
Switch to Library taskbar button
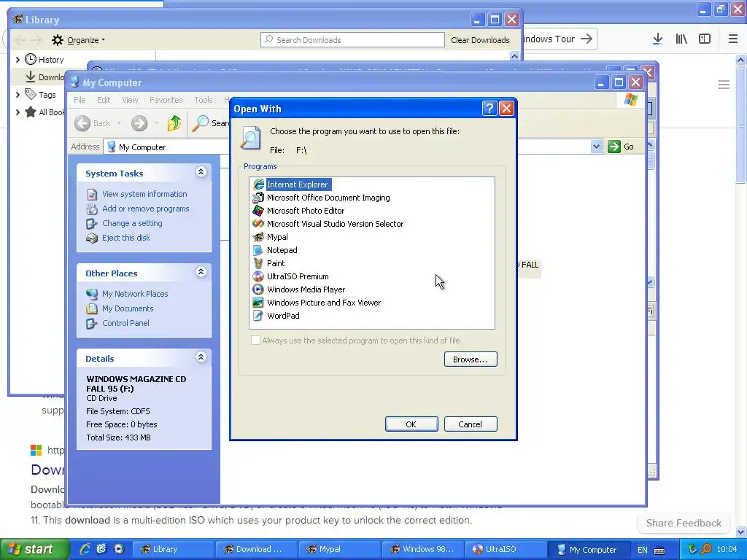coord(172,549)
